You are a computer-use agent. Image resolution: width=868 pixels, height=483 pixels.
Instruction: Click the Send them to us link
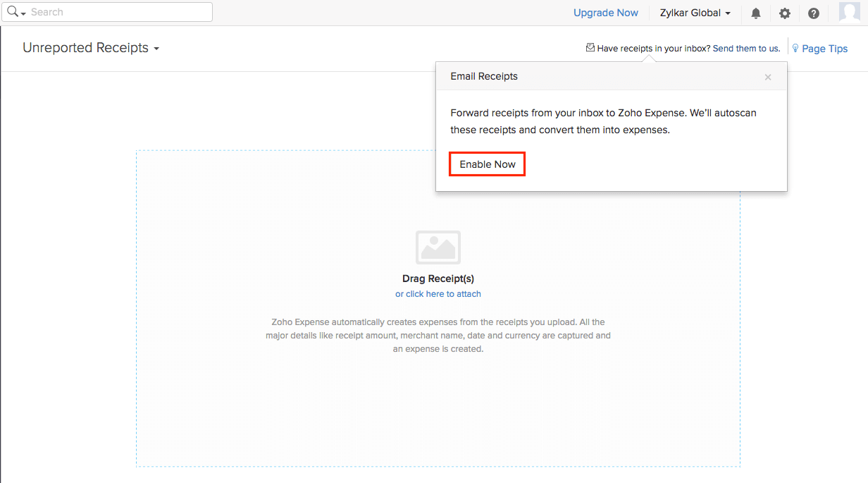(747, 49)
